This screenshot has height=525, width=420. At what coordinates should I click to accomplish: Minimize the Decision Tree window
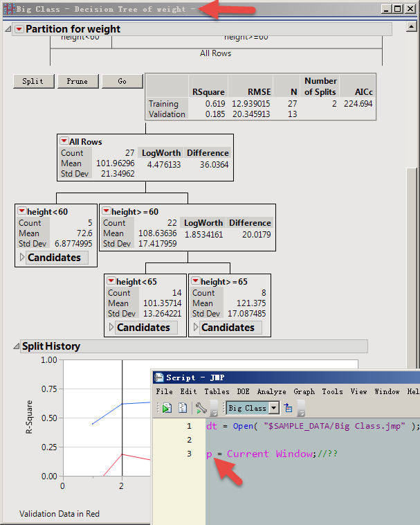[387, 9]
